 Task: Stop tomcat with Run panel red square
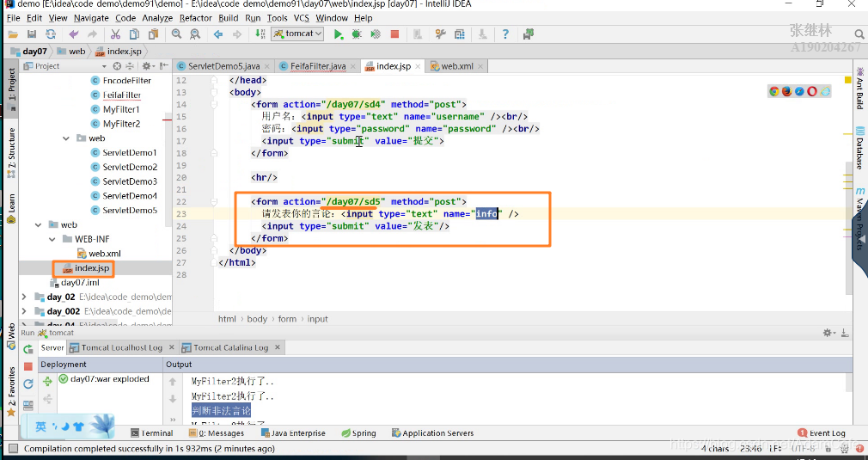coord(28,366)
